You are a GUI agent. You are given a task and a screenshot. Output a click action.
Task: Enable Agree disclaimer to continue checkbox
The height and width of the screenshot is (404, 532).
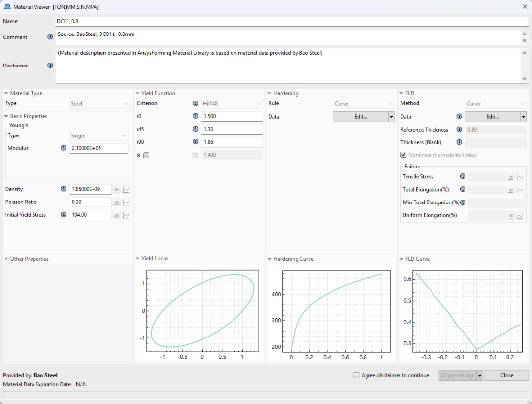click(356, 375)
